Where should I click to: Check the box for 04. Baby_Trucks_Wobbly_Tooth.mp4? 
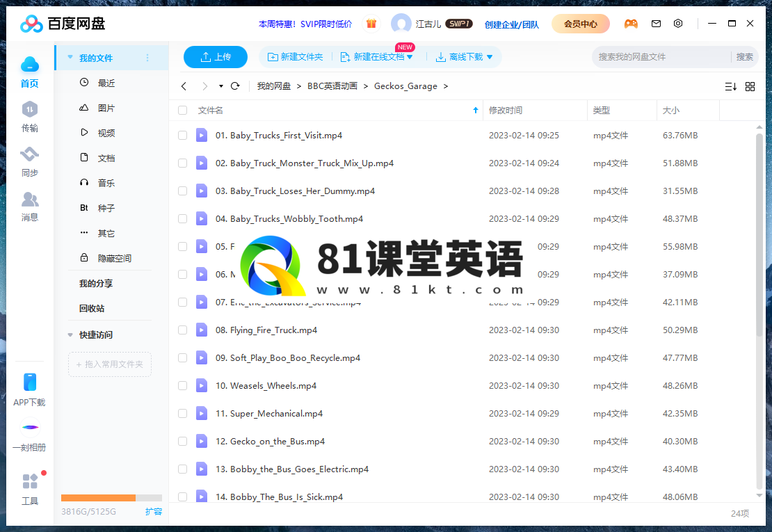183,218
